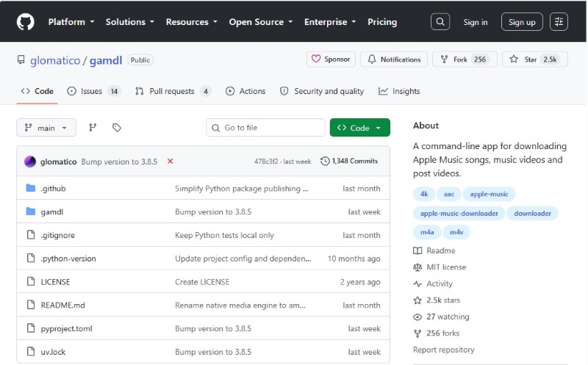588x365 pixels.
Task: Click the search magnifier icon in header
Action: pyautogui.click(x=440, y=22)
